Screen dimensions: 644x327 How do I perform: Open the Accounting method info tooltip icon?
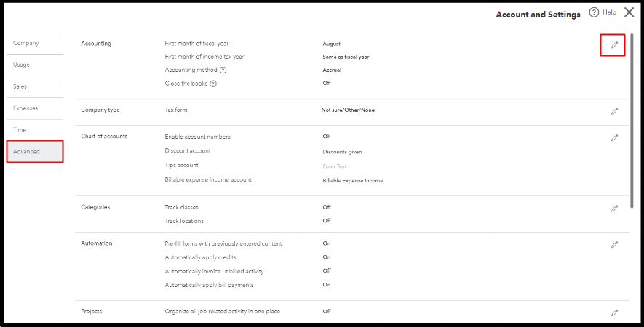click(x=223, y=70)
